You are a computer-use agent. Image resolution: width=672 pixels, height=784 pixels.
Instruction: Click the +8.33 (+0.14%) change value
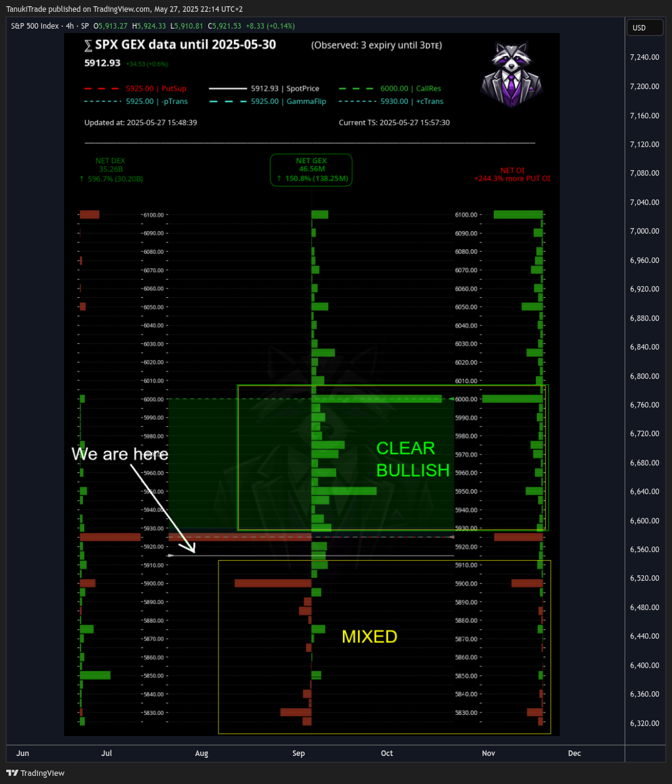271,26
